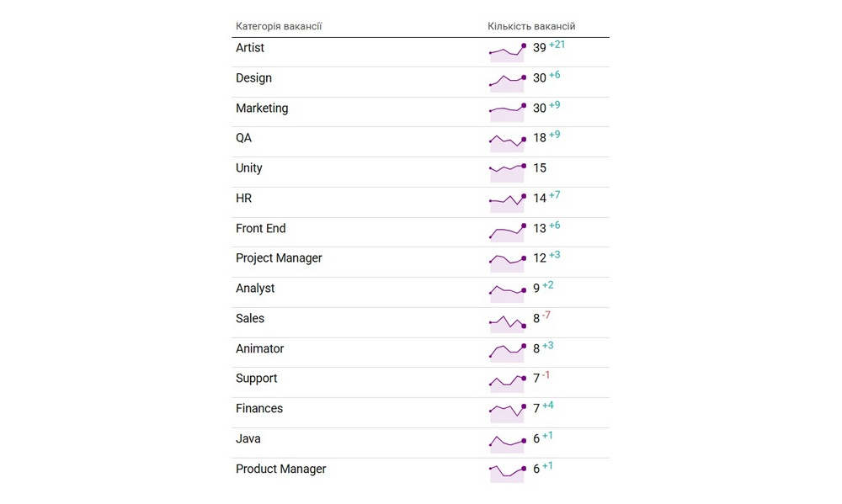This screenshot has height=504, width=842.
Task: Click the Unity sparkline trend graph
Action: tap(508, 172)
